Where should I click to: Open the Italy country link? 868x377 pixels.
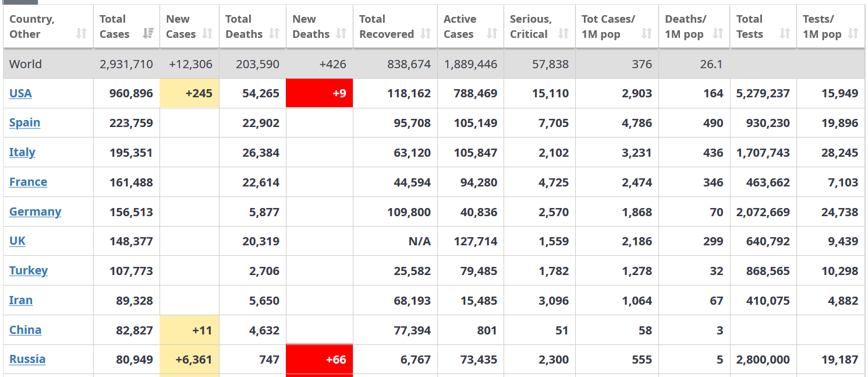tap(22, 152)
